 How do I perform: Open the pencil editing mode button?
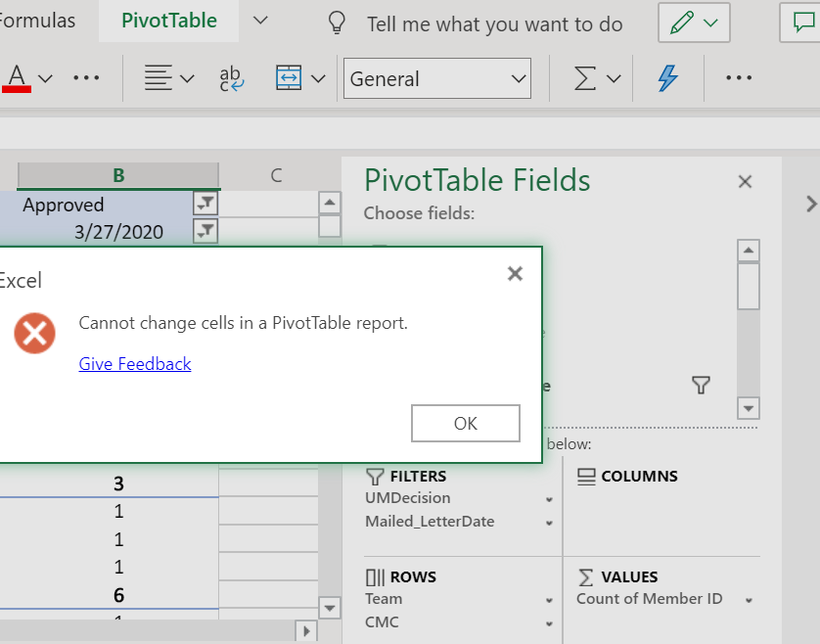694,23
